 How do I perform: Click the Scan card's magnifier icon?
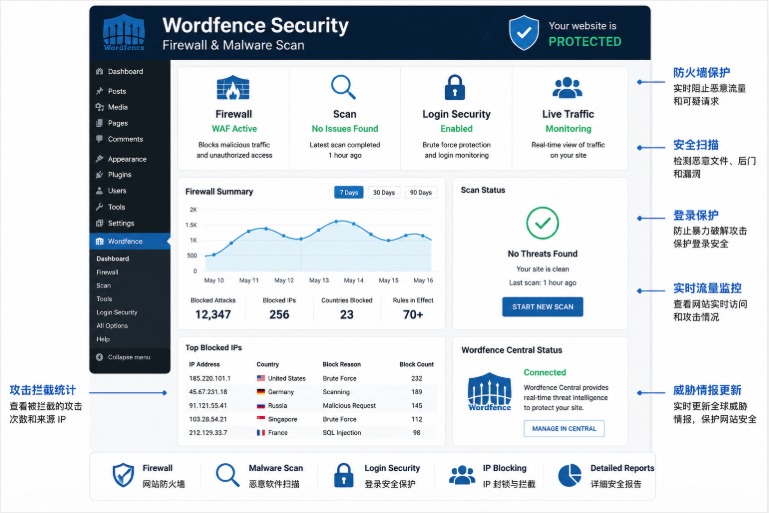343,87
